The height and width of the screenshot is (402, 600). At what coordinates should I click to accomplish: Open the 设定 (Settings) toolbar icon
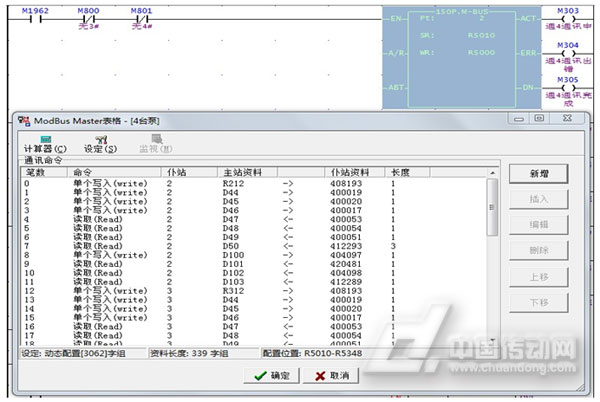(100, 144)
